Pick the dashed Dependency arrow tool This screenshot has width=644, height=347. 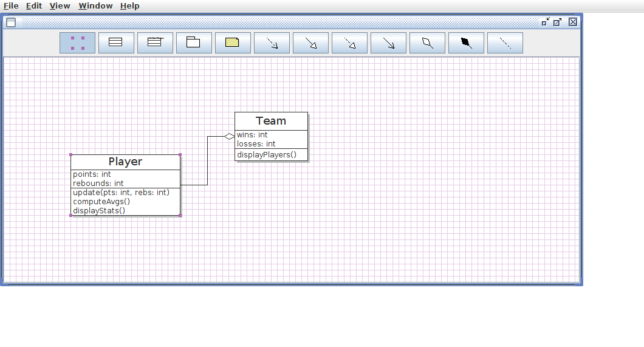pos(272,43)
